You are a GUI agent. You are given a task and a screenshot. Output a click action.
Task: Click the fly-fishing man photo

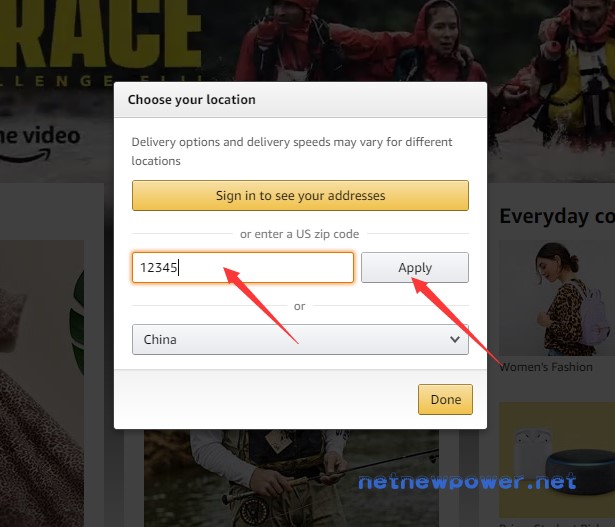click(291, 478)
